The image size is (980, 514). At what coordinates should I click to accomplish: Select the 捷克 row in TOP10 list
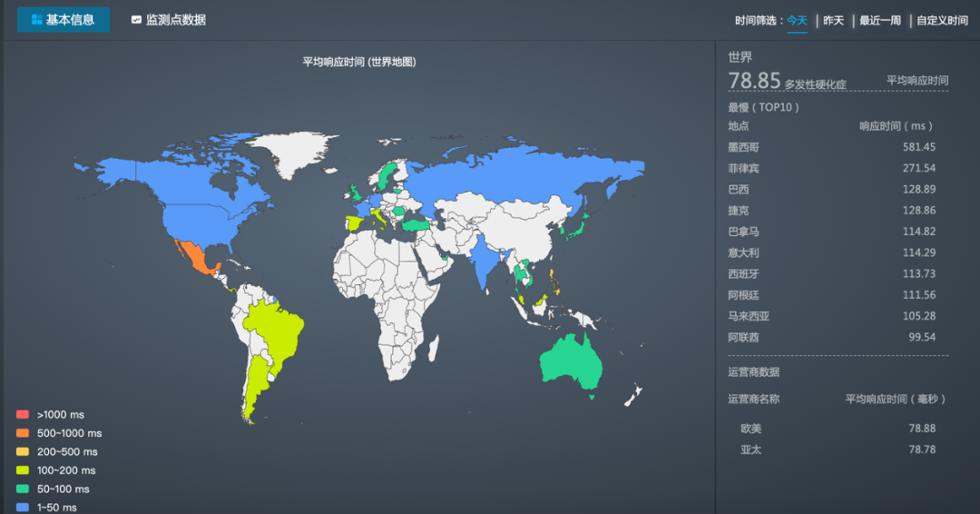[832, 211]
